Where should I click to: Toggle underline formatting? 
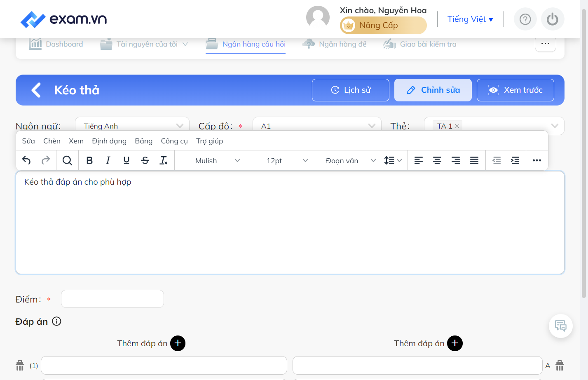pos(127,160)
